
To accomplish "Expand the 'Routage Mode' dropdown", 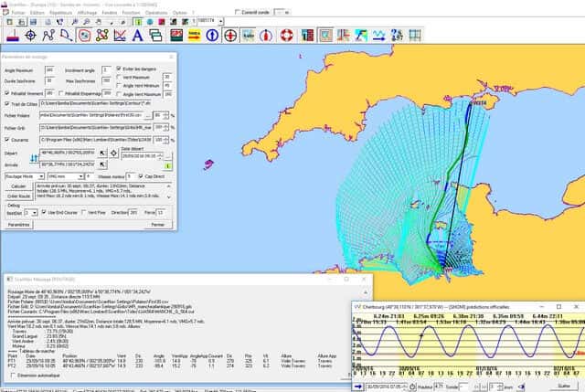I will [x=40, y=175].
